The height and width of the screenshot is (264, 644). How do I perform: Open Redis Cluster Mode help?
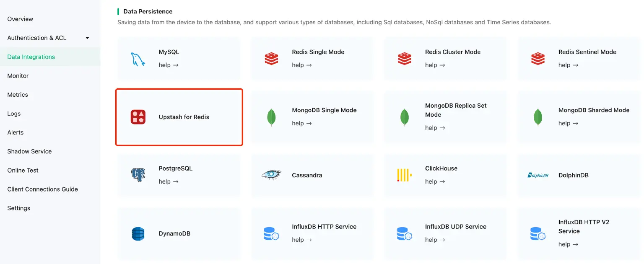click(435, 65)
